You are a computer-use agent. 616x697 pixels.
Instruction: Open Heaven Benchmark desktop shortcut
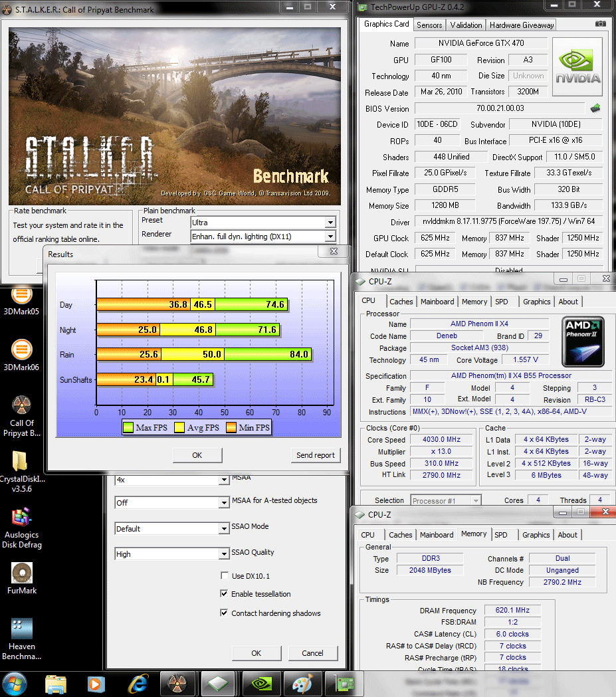[21, 639]
